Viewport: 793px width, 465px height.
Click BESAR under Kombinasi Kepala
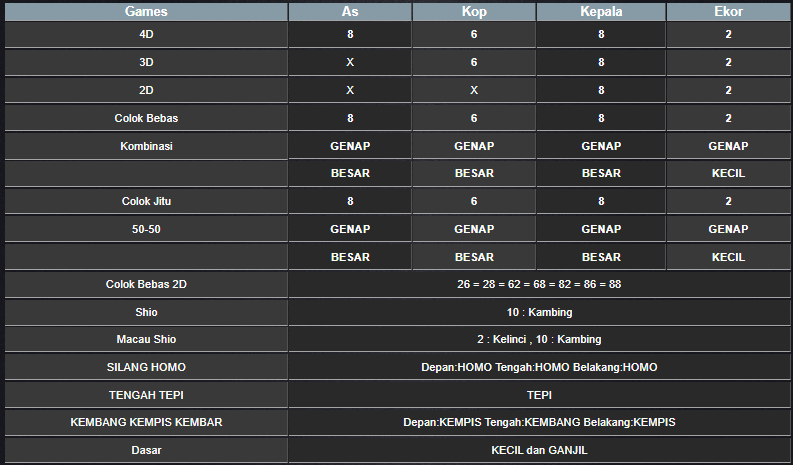coord(601,173)
